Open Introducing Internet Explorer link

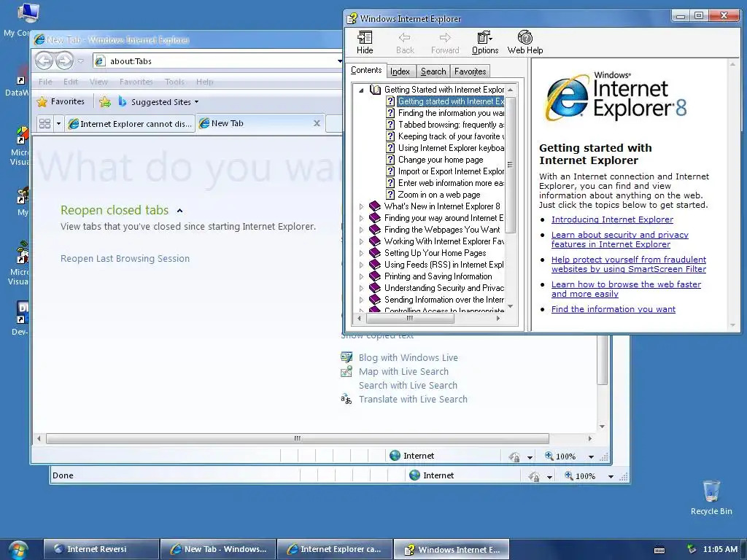pyautogui.click(x=612, y=219)
